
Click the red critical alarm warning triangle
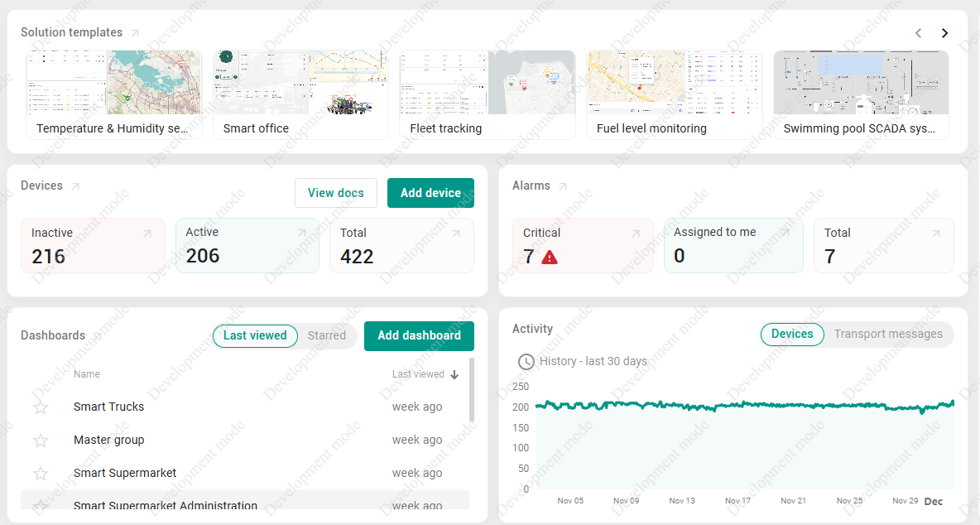pyautogui.click(x=550, y=258)
